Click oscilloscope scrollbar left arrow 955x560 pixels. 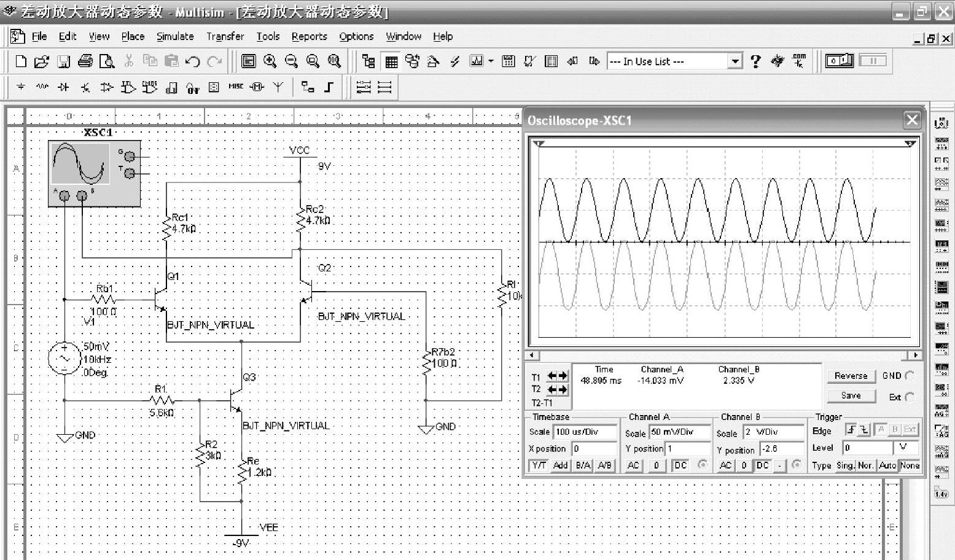pyautogui.click(x=532, y=355)
